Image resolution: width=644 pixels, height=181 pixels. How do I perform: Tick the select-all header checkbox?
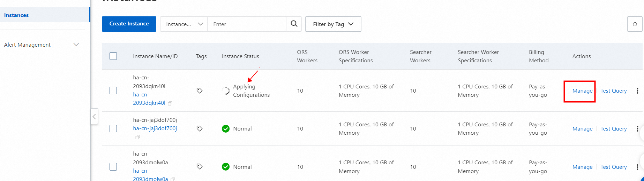coord(113,56)
